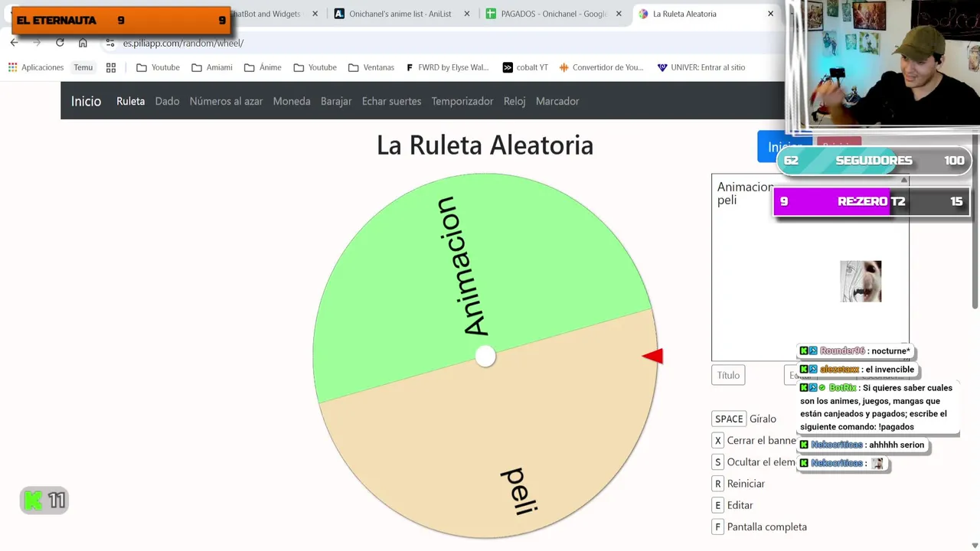Open the Temu bookmark
Screen dimensions: 980x551
tap(83, 67)
